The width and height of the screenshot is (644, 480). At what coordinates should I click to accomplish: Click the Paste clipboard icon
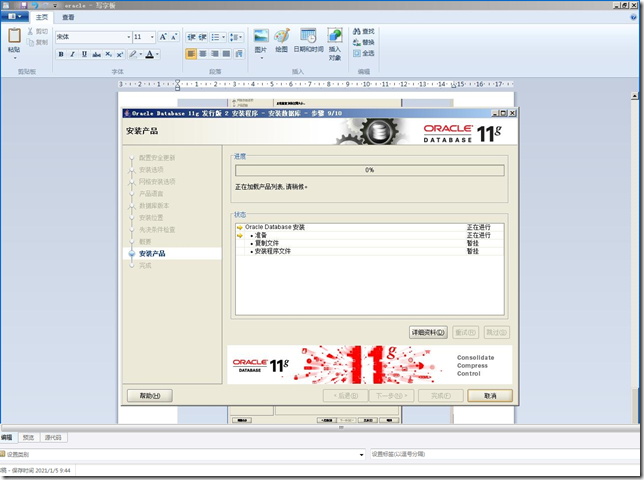click(14, 35)
